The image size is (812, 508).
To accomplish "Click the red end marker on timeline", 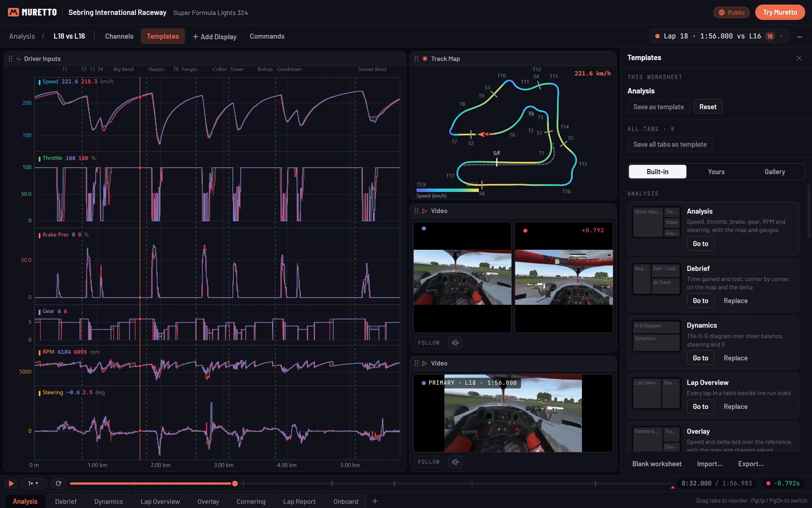I will pyautogui.click(x=672, y=487).
